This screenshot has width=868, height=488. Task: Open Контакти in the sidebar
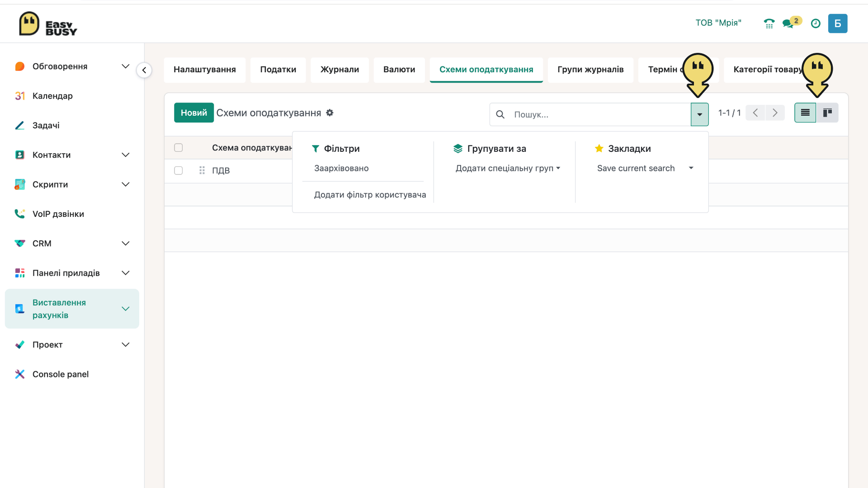(52, 155)
